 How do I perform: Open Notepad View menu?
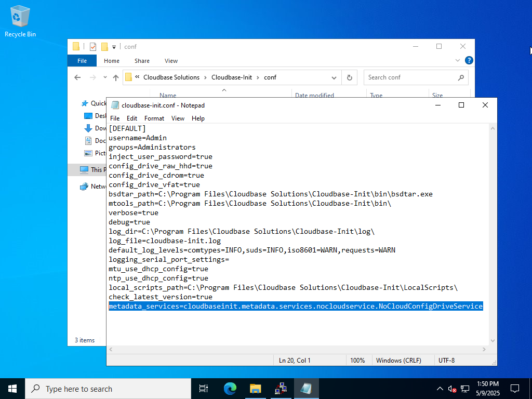[178, 118]
